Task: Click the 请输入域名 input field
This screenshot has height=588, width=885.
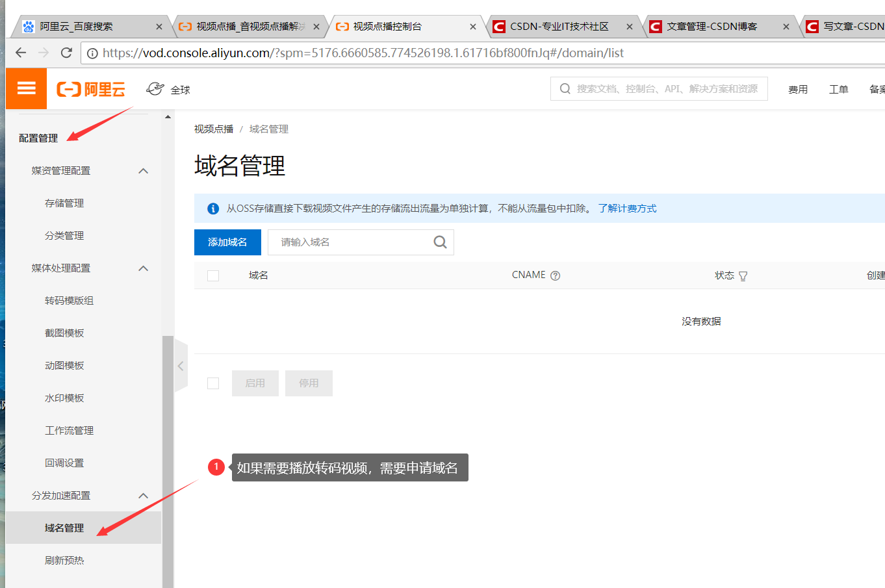Action: [351, 242]
